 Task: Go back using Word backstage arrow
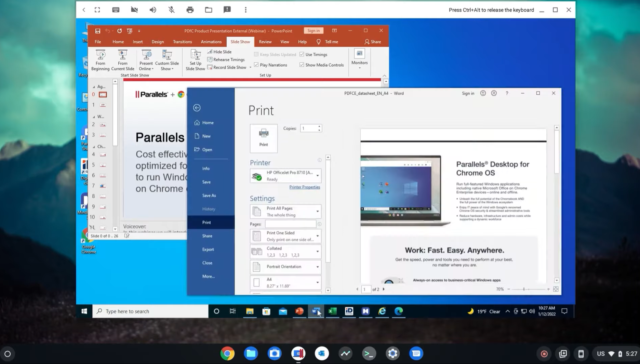pos(197,108)
